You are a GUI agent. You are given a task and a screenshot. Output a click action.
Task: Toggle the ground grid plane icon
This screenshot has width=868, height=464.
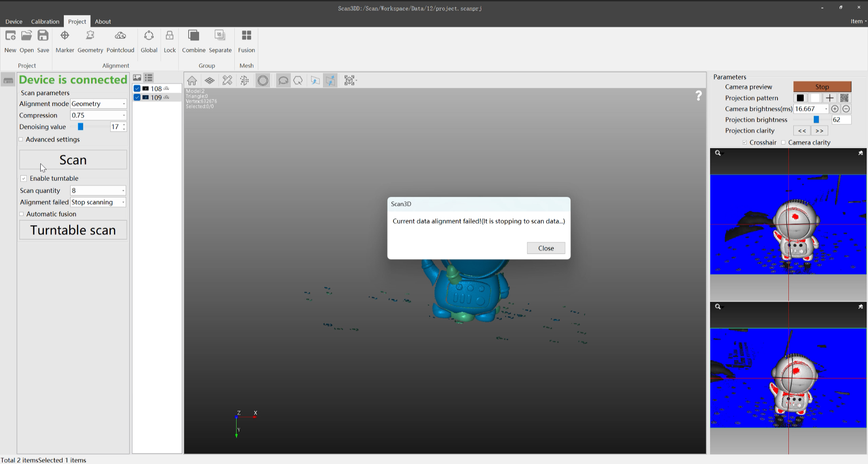point(209,80)
